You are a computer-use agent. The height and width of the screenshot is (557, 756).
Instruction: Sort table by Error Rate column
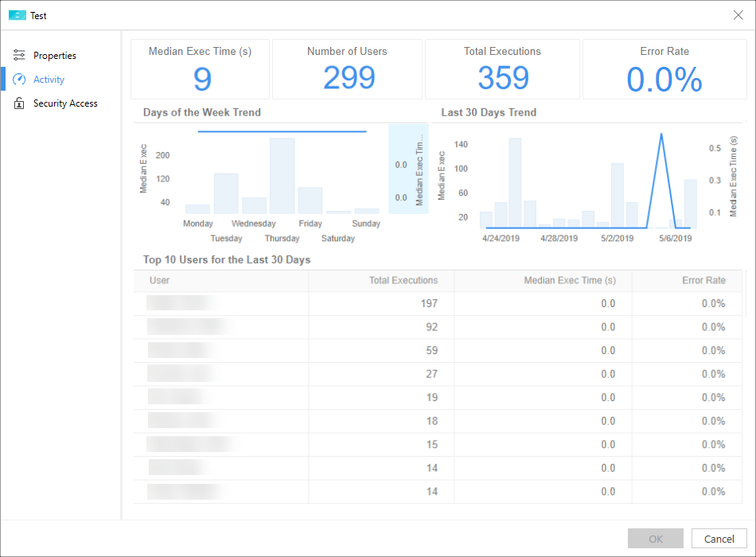[703, 280]
